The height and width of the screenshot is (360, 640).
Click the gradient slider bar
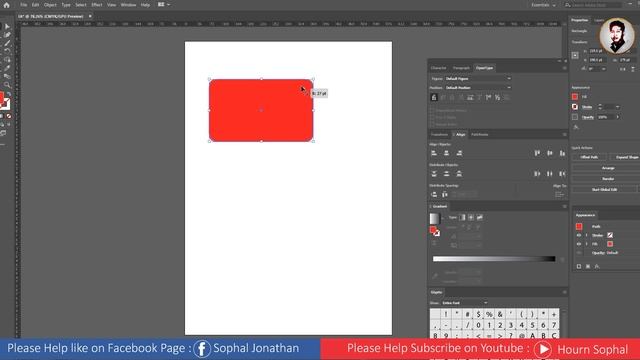tap(494, 259)
